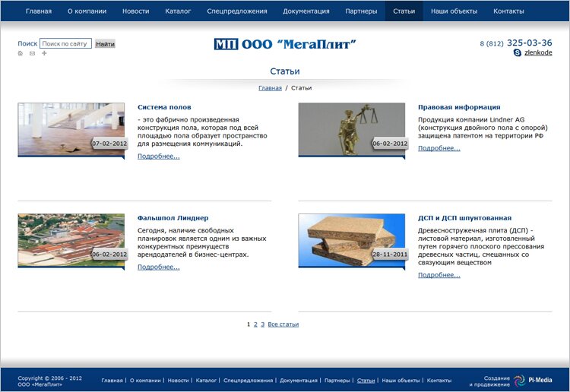570x392 pixels.
Task: Open Спецпредложения in top navigation
Action: pyautogui.click(x=237, y=11)
